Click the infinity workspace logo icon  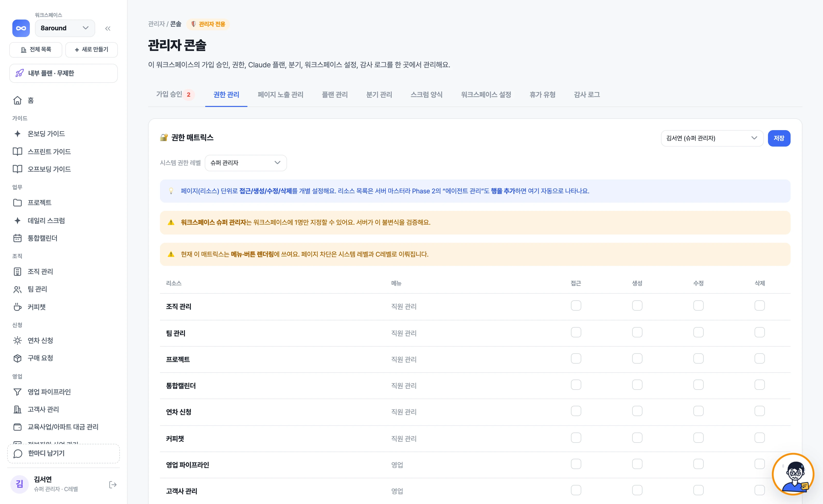pos(21,28)
